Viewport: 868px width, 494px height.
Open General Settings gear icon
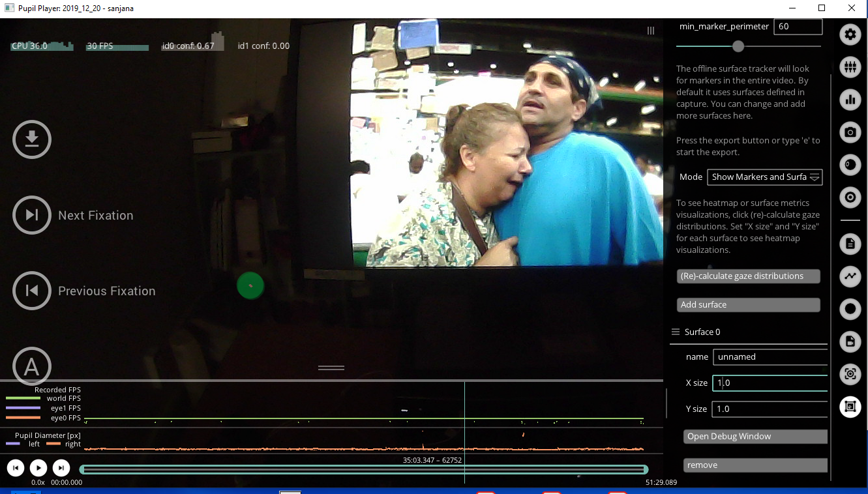[850, 35]
